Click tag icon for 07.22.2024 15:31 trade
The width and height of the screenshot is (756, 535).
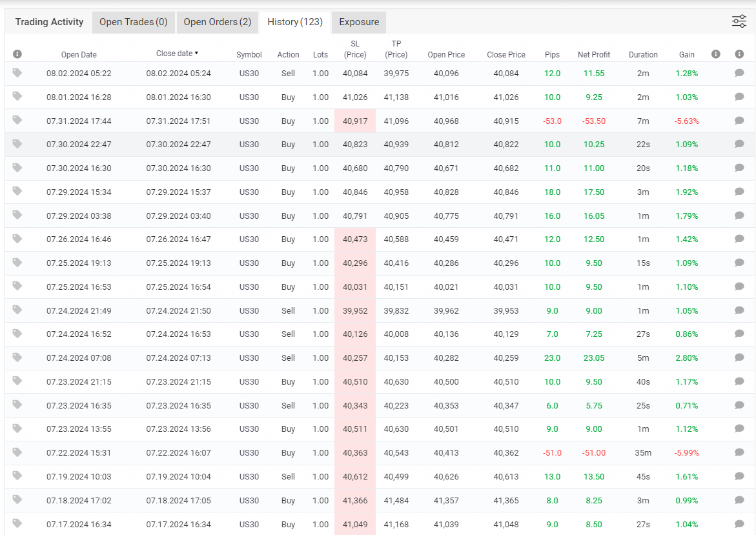coord(17,452)
